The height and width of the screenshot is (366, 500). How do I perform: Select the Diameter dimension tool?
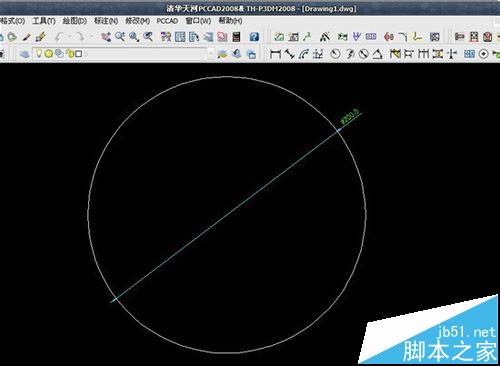364,54
